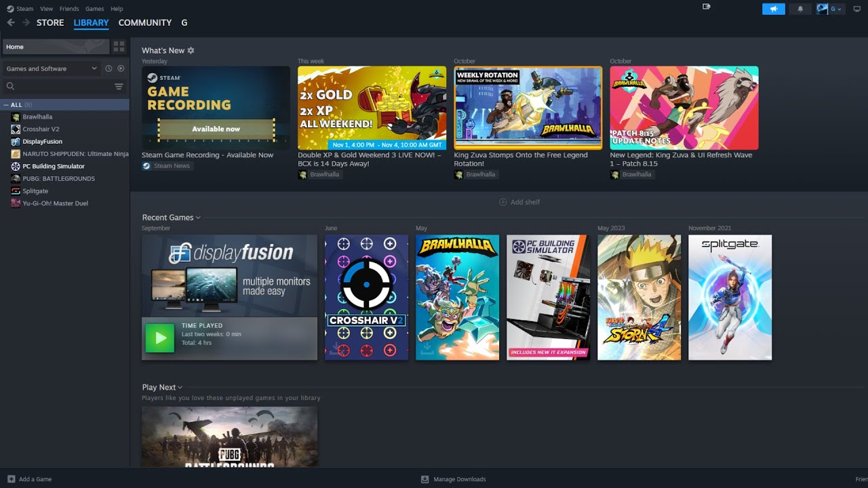Viewport: 868px width, 488px height.
Task: Open the Recent Games shelf dropdown
Action: tap(198, 218)
